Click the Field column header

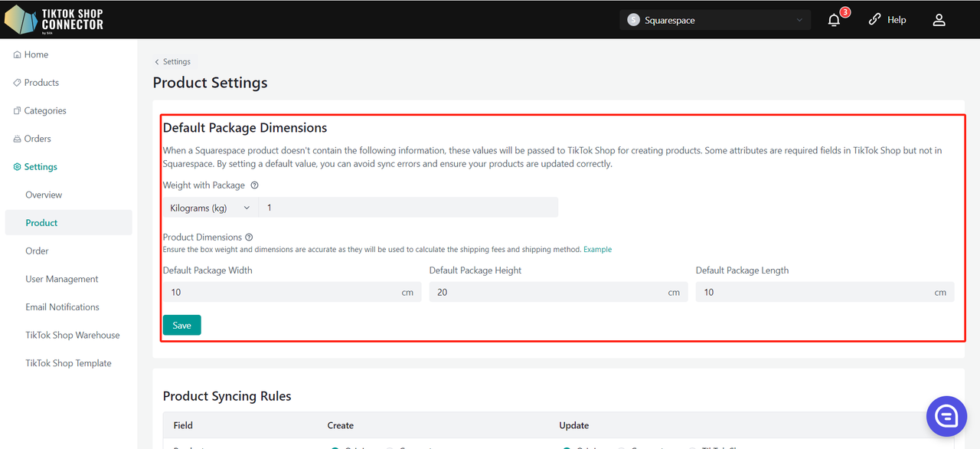tap(183, 425)
